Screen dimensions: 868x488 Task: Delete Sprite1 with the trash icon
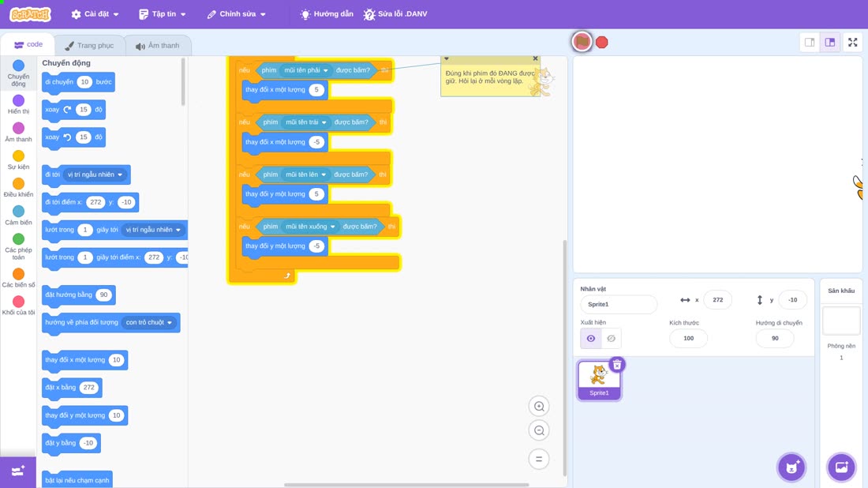coord(617,365)
